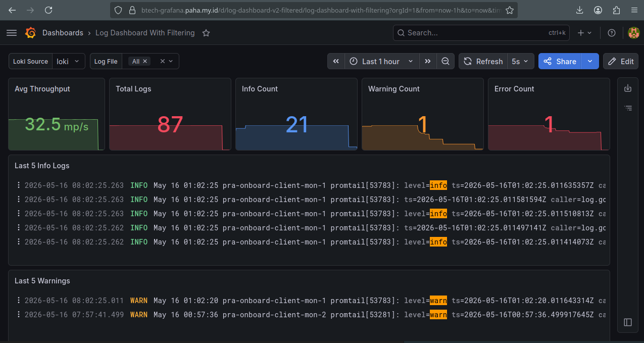Expand the Log File dropdown arrow
Screen dimensions: 644x343
[x=171, y=61]
